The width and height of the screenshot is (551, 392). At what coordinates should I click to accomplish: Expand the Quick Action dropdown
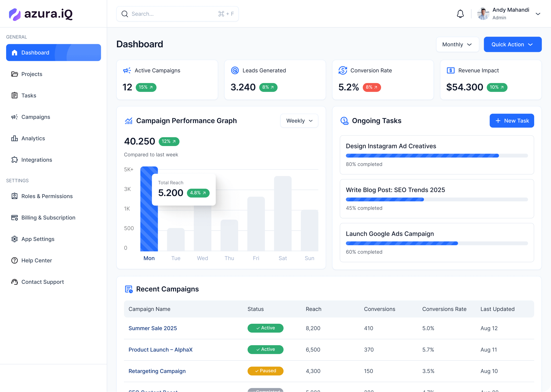512,44
